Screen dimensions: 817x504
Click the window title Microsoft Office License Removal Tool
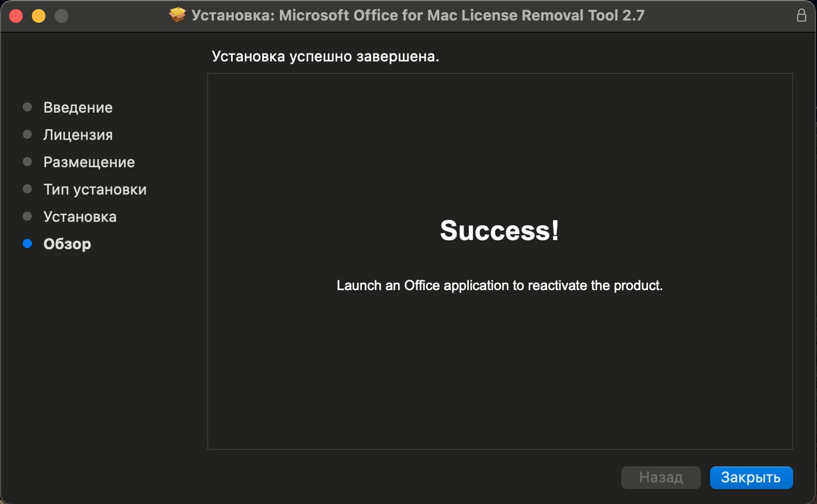[x=418, y=15]
